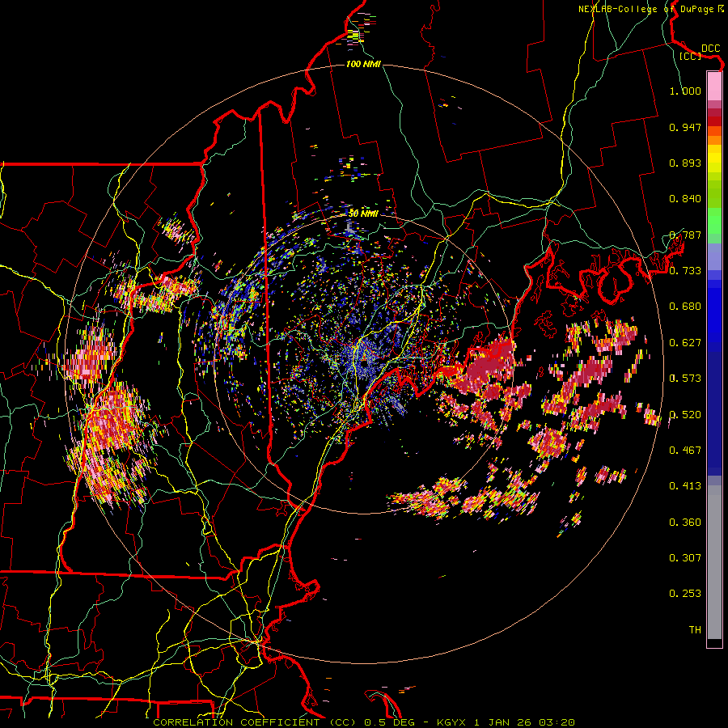Select the 0.733 scale value
The width and height of the screenshot is (728, 728).
coord(685,271)
